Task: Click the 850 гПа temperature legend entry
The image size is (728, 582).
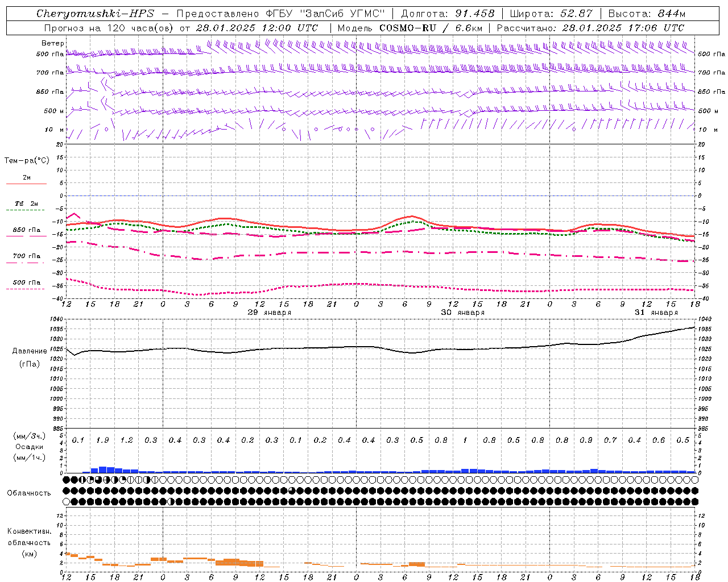Action: coord(27,230)
